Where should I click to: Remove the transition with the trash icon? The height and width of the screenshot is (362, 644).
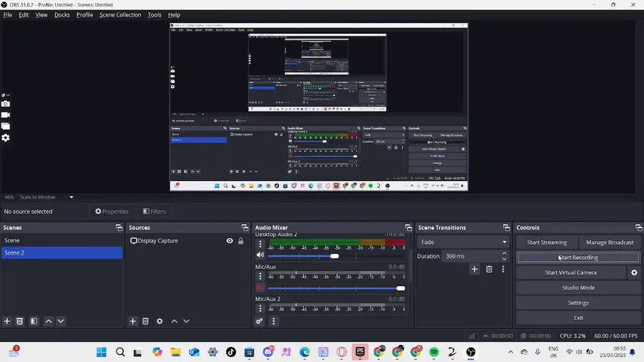click(x=489, y=269)
